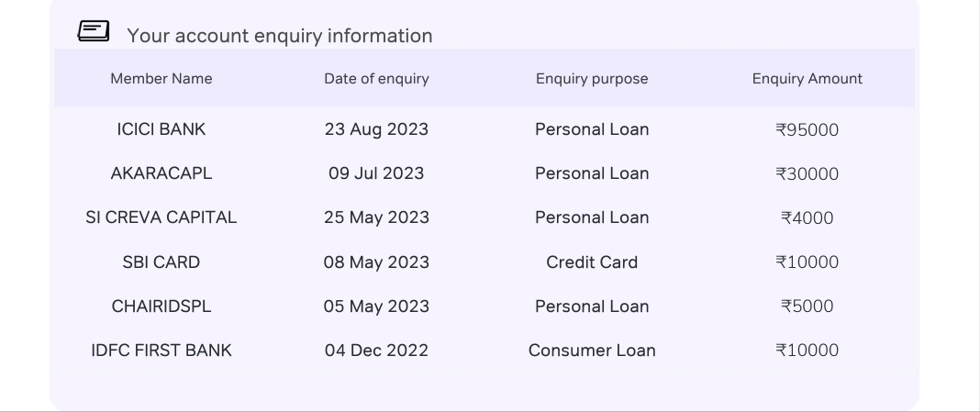980x412 pixels.
Task: Click the Enquiry Amount column header
Action: coord(807,79)
